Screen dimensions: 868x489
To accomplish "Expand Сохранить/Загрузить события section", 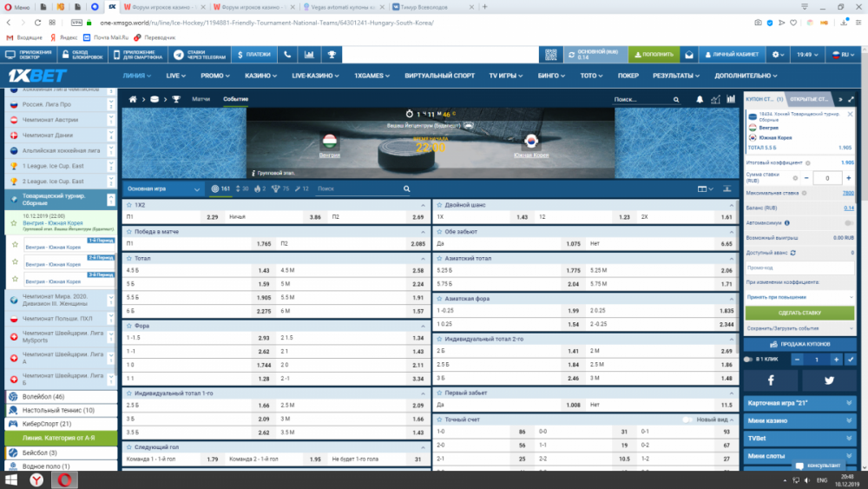I will coord(799,329).
